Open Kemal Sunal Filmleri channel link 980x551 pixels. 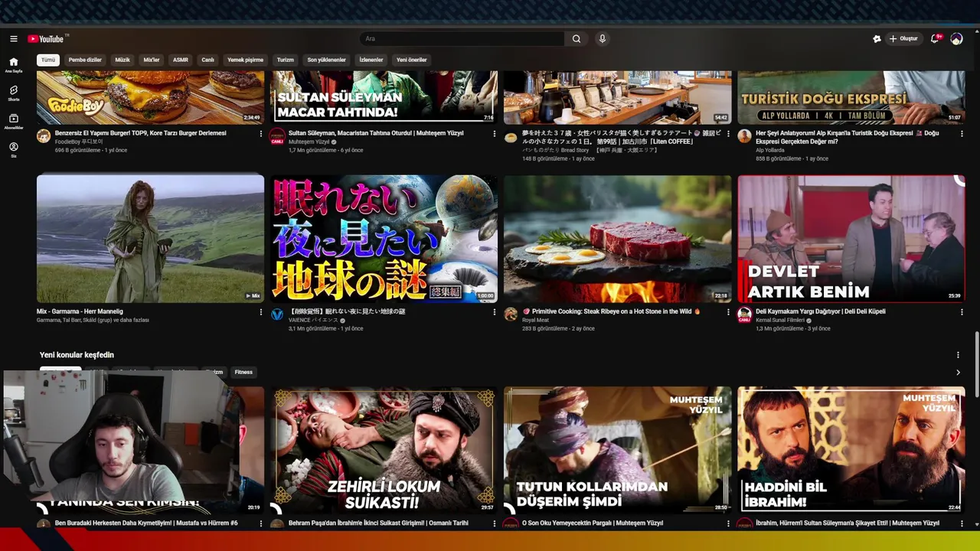[x=779, y=320]
